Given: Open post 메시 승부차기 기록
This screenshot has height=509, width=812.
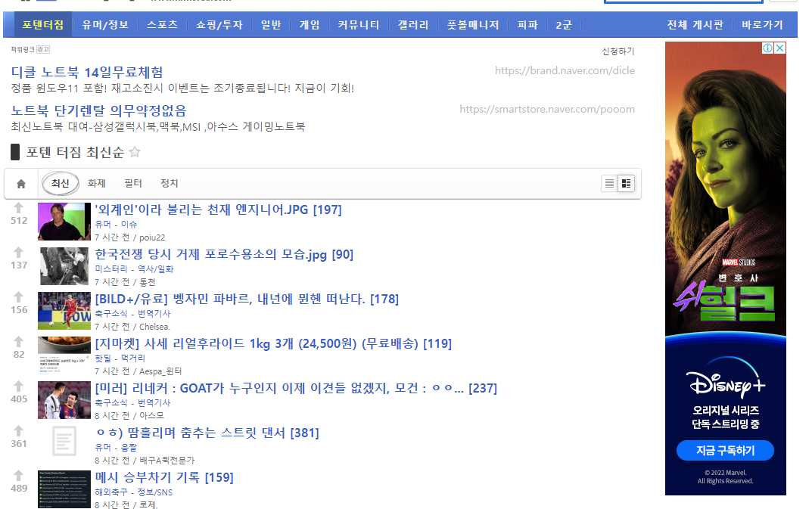Looking at the screenshot, I should point(164,477).
